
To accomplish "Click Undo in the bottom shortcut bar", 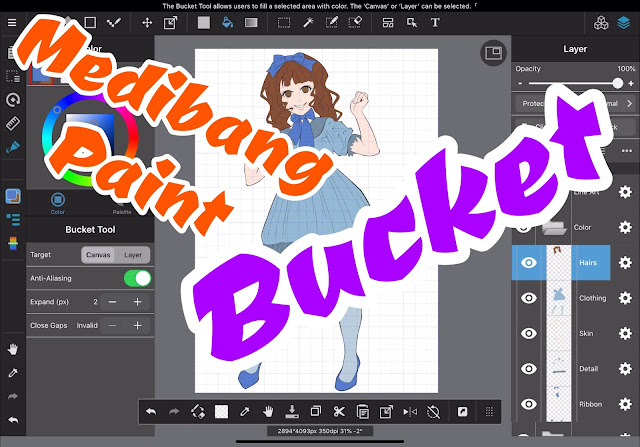I will point(151,412).
